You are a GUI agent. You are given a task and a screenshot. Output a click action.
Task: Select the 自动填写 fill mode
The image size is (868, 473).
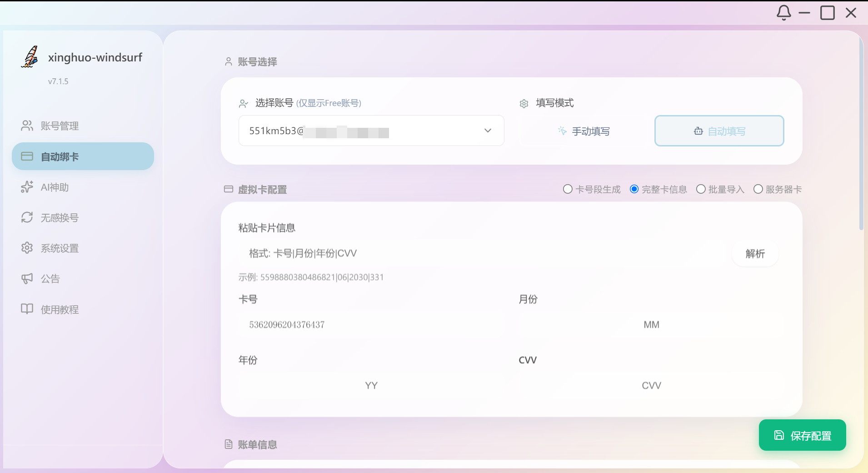(718, 131)
